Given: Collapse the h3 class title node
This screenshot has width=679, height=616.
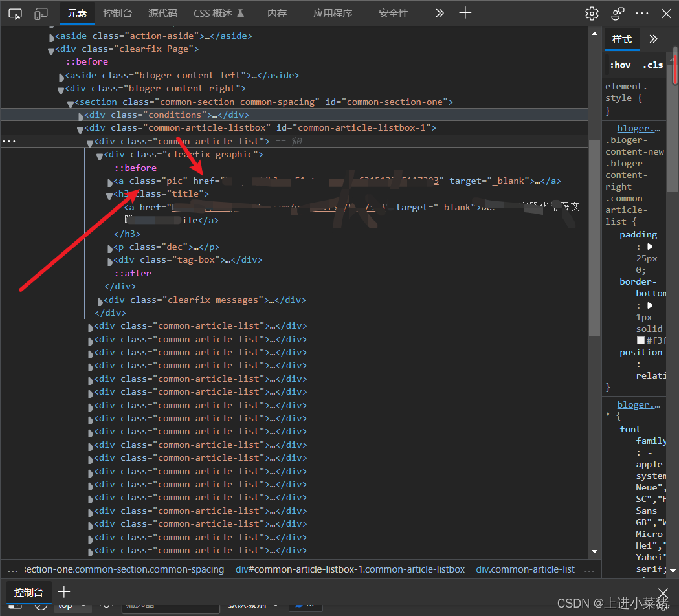Looking at the screenshot, I should [x=109, y=195].
